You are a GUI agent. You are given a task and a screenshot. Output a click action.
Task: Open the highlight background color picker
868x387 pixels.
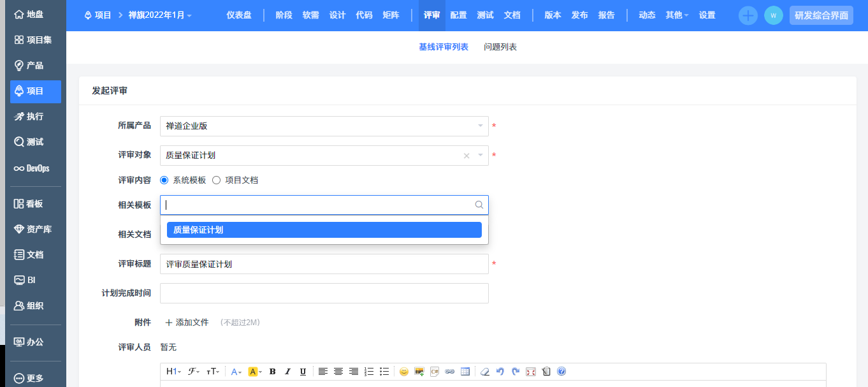[255, 372]
